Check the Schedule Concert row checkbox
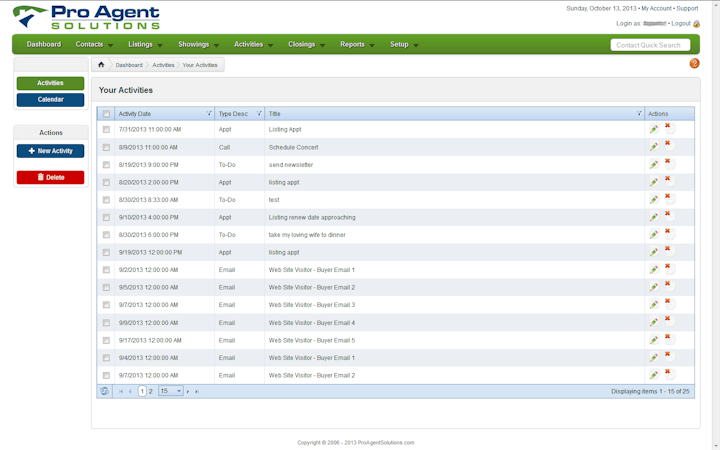 (106, 147)
